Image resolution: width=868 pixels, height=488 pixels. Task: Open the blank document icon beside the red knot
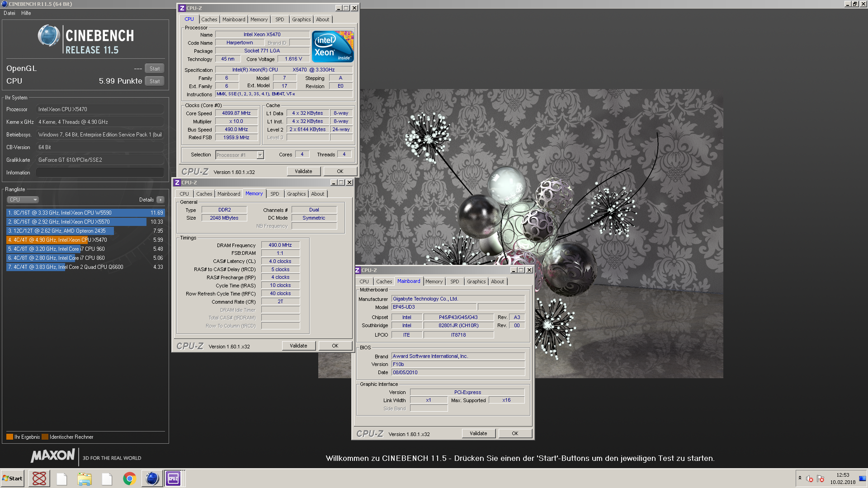point(62,478)
